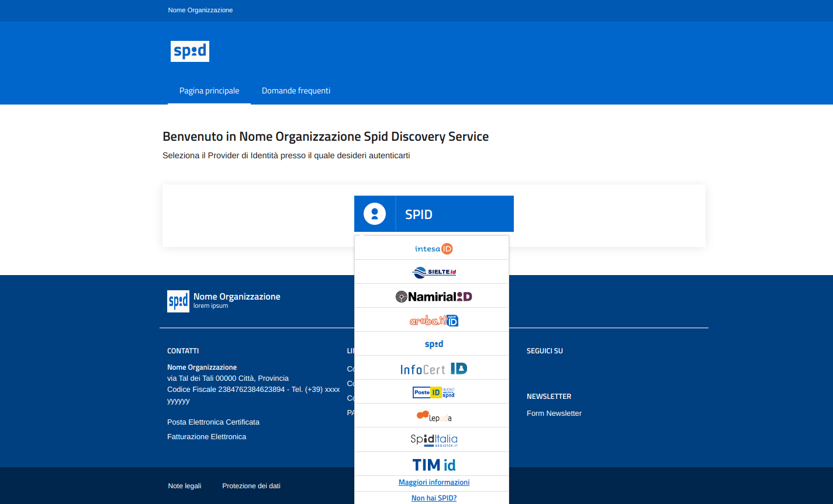This screenshot has width=833, height=504.
Task: Click the Seleziona il Provider di Identità text
Action: [286, 155]
